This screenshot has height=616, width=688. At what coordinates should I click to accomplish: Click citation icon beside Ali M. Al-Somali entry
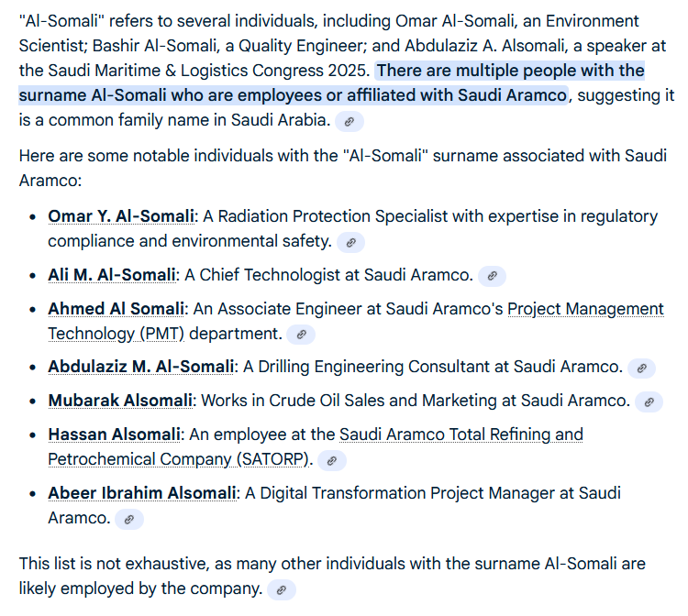pos(493,275)
